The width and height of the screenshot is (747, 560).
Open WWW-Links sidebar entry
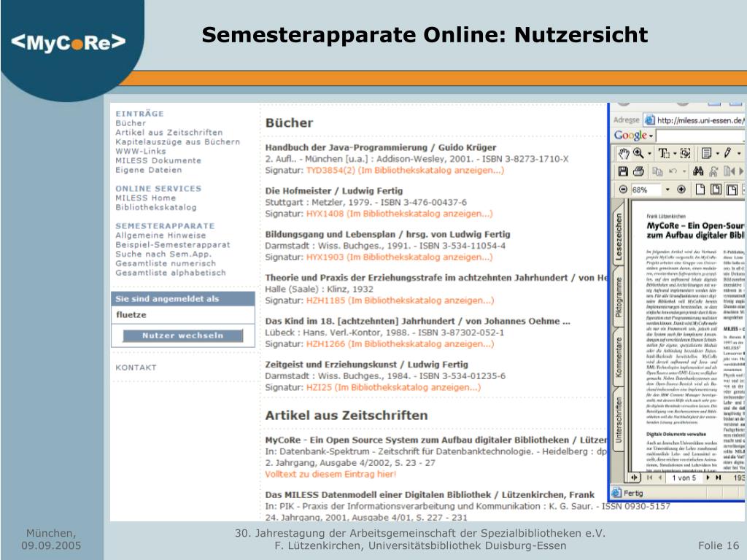point(141,151)
